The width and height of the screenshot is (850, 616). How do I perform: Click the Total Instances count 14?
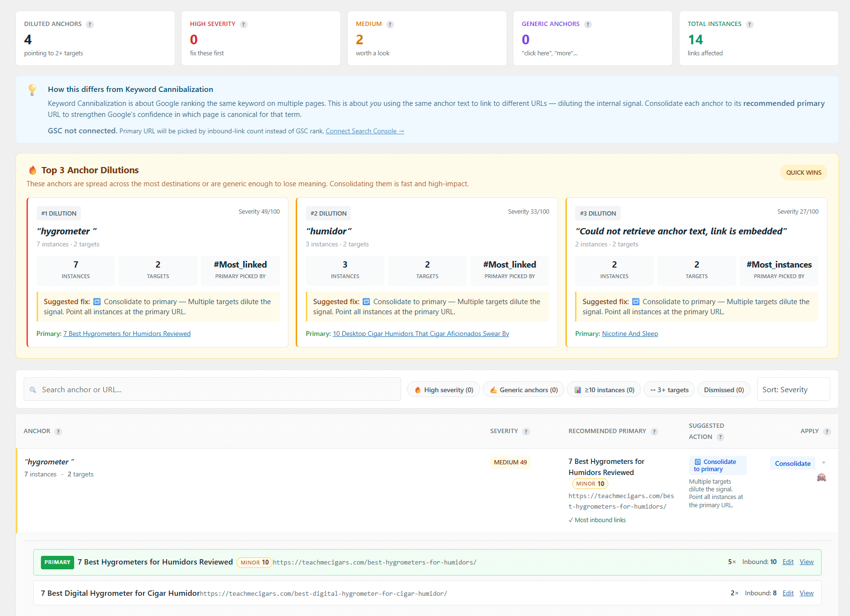point(695,39)
